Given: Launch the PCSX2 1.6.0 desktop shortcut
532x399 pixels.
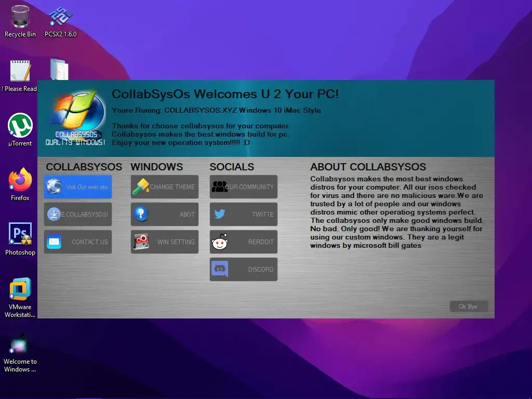Looking at the screenshot, I should pos(60,21).
